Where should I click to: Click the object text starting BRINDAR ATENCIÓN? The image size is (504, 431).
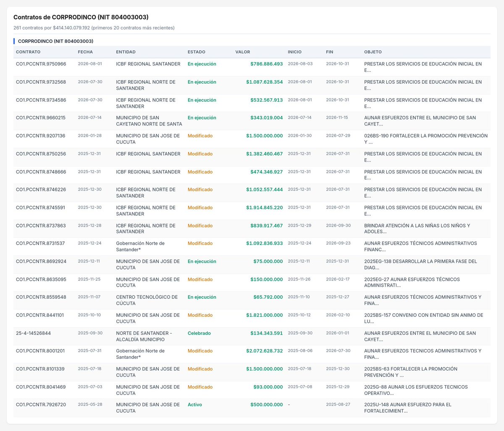pos(417,229)
